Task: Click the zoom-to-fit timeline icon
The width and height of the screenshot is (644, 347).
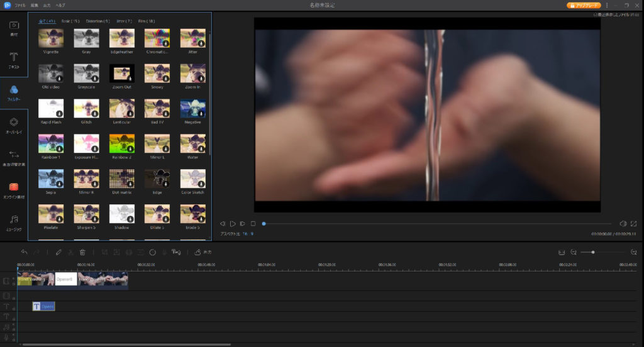Action: click(x=562, y=252)
